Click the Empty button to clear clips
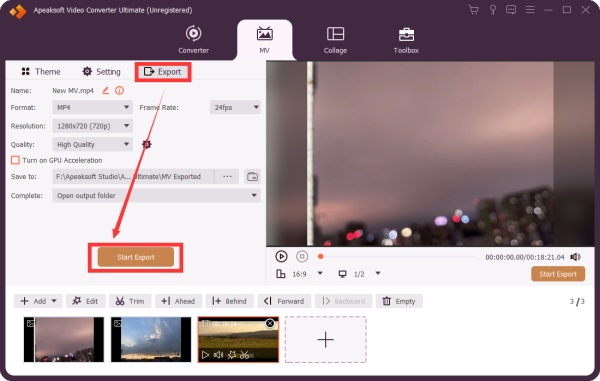Image resolution: width=600 pixels, height=381 pixels. 399,301
